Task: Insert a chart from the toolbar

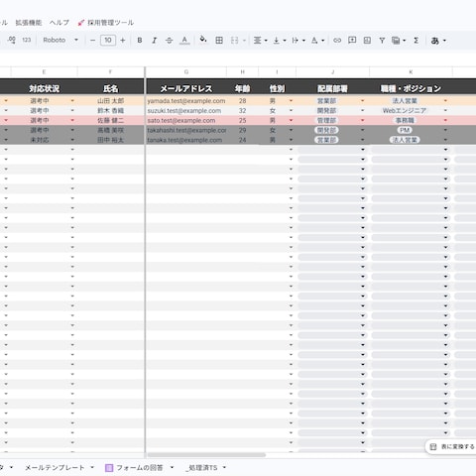Action: [367, 41]
